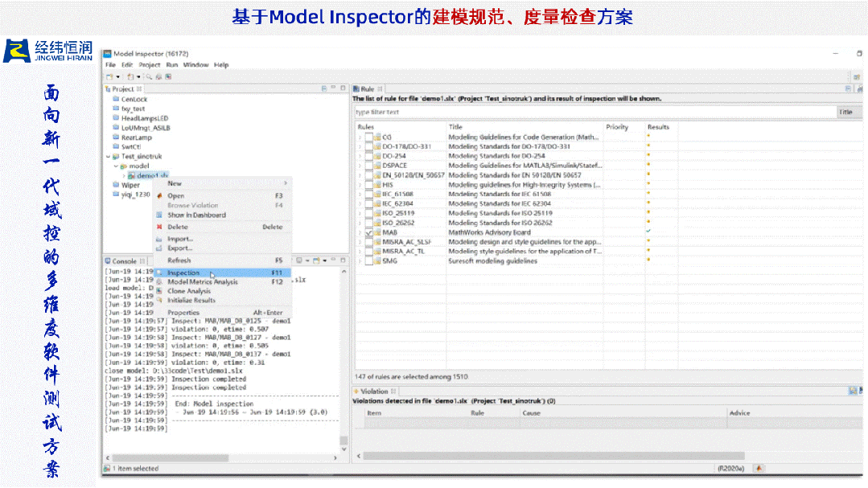Click the Open Console icon in Console panel
Screen dimensions: 868x488
(317, 260)
